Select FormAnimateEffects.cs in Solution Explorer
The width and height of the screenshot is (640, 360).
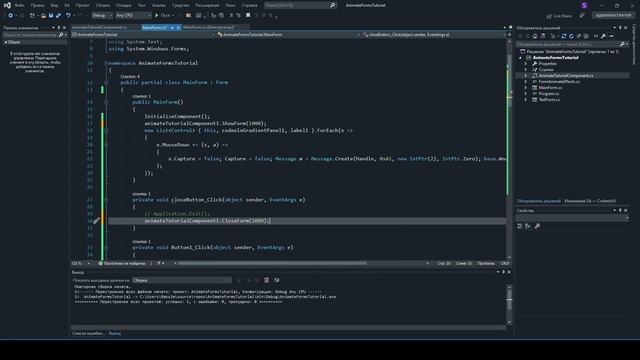tap(559, 82)
